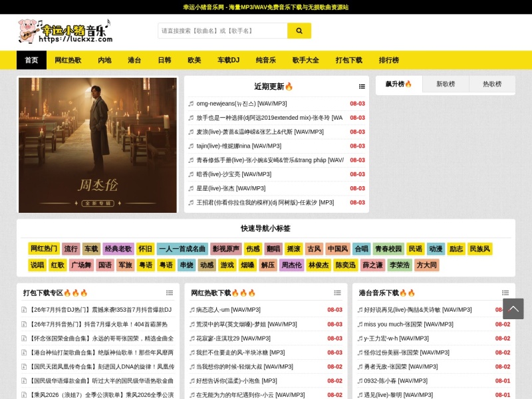Open the 网红热歌 navigation item
The height and width of the screenshot is (399, 532).
coord(68,60)
